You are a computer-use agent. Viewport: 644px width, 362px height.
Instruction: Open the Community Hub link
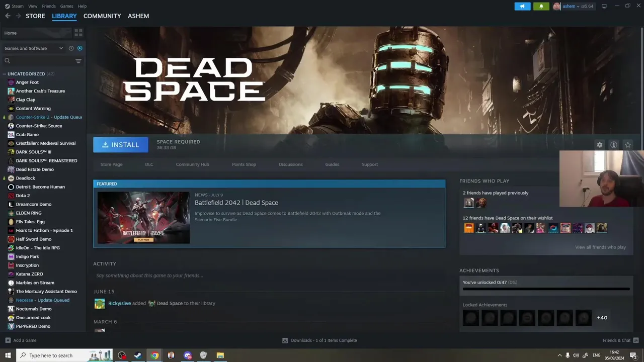193,164
